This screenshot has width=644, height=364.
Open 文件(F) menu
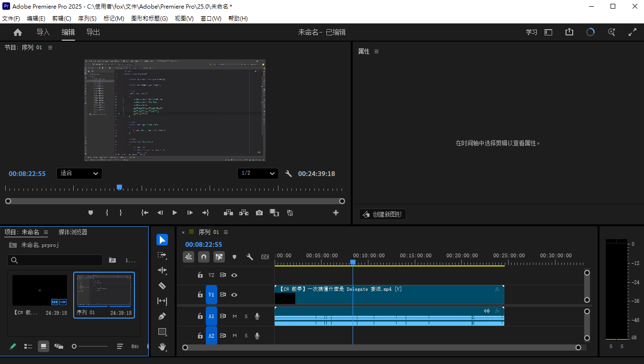point(11,18)
